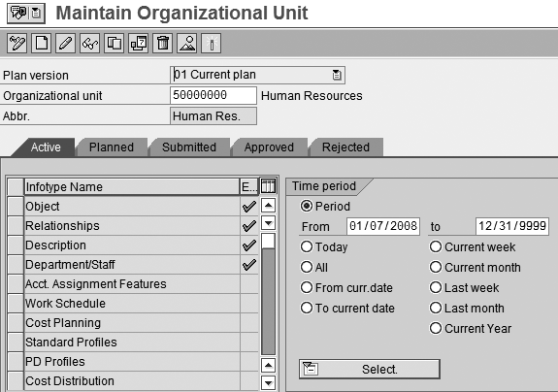The height and width of the screenshot is (392, 558).
Task: Click the Select button
Action: (x=370, y=370)
